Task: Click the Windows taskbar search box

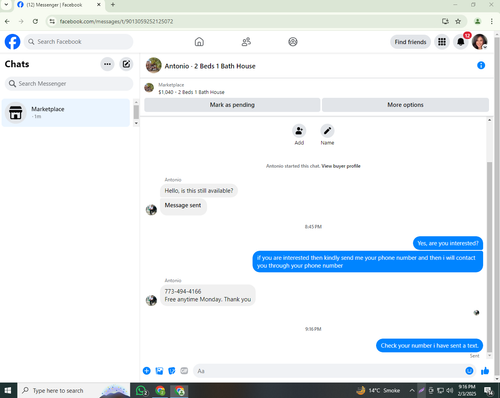Action: click(x=73, y=390)
